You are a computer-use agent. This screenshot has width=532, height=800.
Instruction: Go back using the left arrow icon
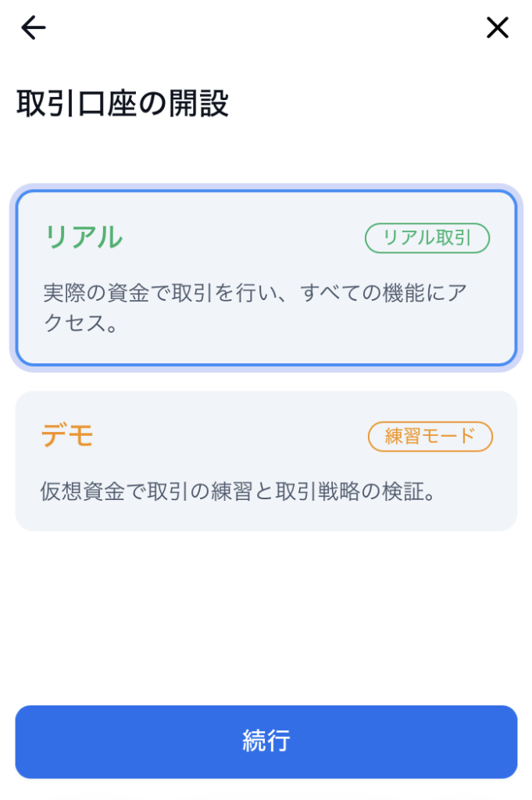(33, 27)
